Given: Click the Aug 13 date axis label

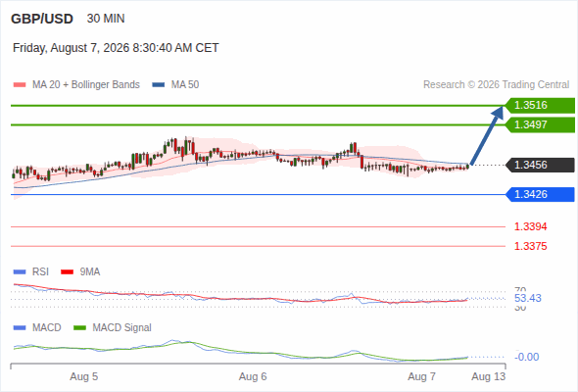Looking at the screenshot, I should click(489, 376).
